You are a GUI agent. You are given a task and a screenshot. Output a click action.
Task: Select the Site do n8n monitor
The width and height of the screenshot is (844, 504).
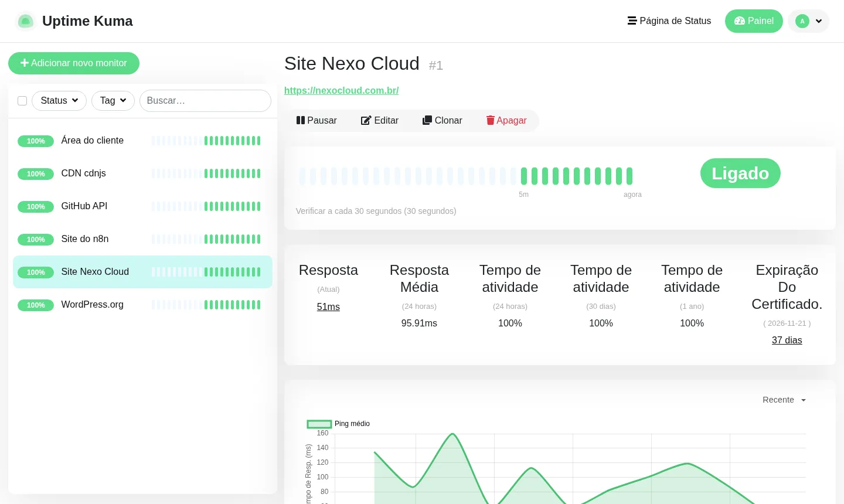tap(142, 239)
